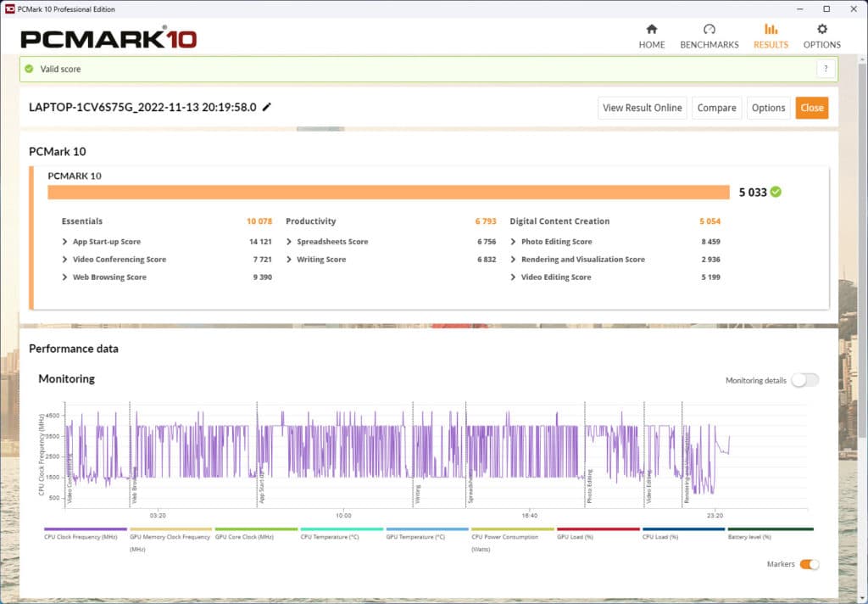Click the Writing Score value 6 832
Screen dimensions: 868x604
coord(487,260)
